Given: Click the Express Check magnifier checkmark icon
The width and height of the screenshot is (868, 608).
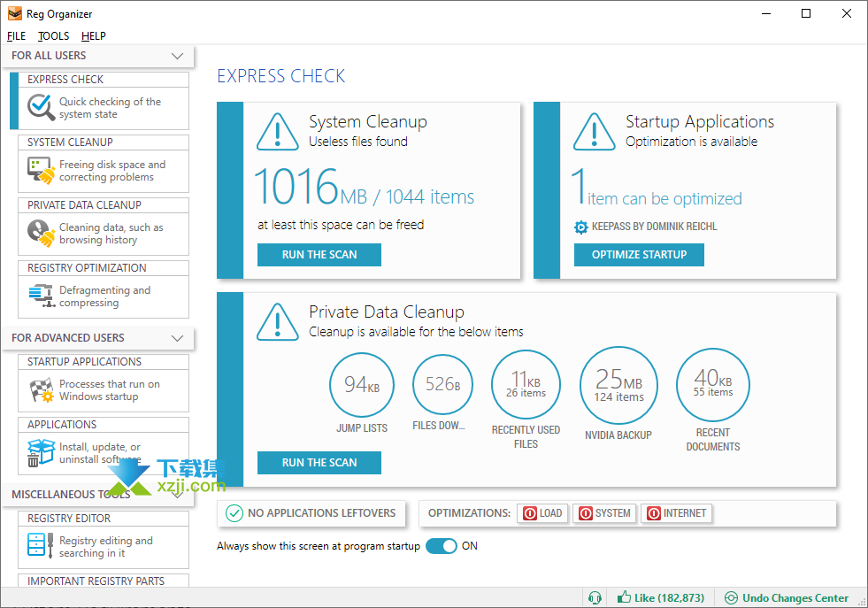Looking at the screenshot, I should [x=41, y=107].
